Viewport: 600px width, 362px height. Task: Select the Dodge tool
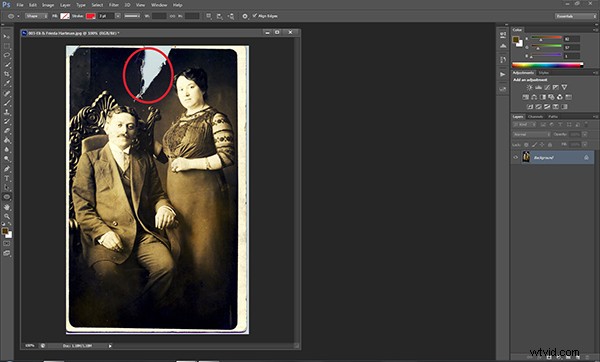pos(7,159)
